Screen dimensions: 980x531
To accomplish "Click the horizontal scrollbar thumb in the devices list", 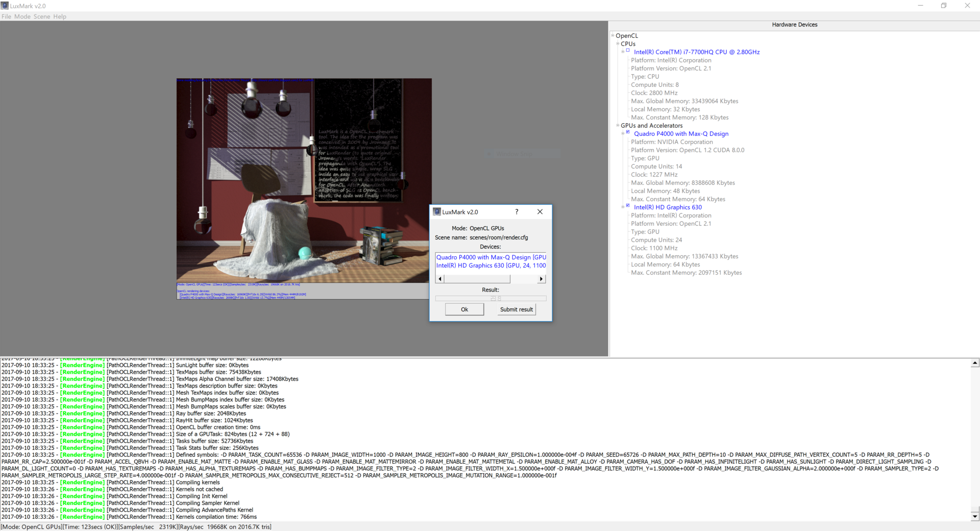I will click(477, 279).
